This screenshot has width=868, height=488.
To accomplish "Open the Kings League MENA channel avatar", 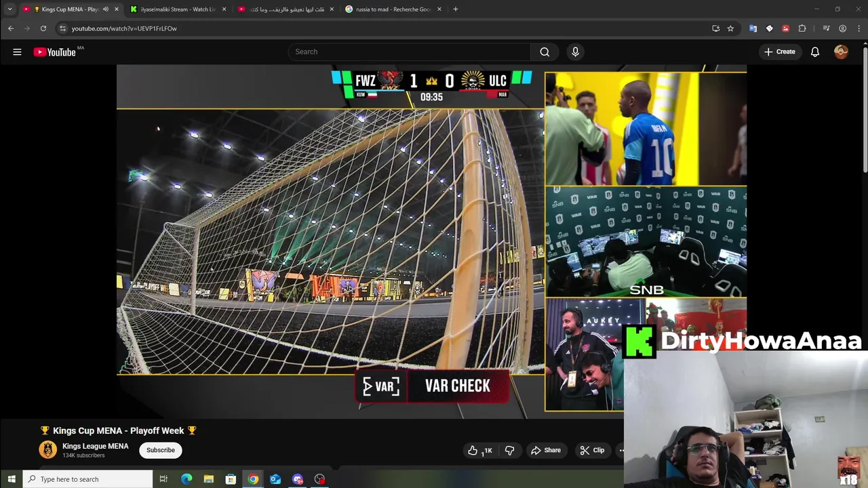I will (47, 450).
